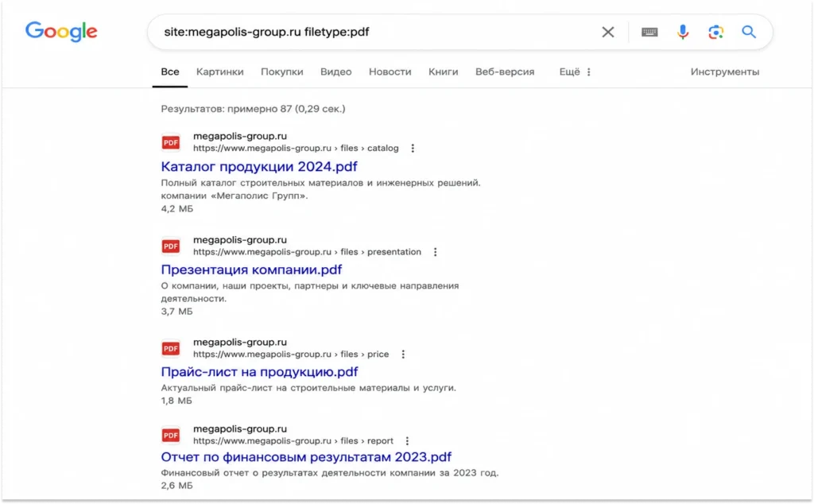Switch to the Книги tab
Viewport: 814px width, 504px height.
(444, 72)
